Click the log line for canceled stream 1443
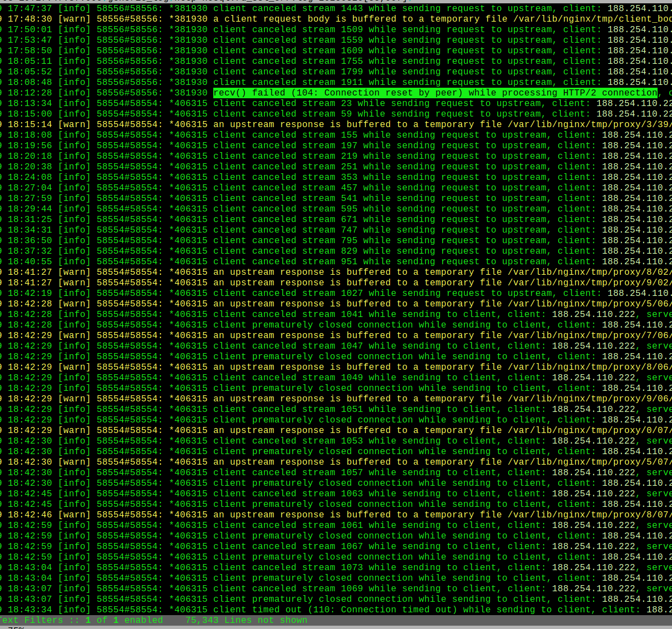Image resolution: width=672 pixels, height=629 pixels. [389, 8]
